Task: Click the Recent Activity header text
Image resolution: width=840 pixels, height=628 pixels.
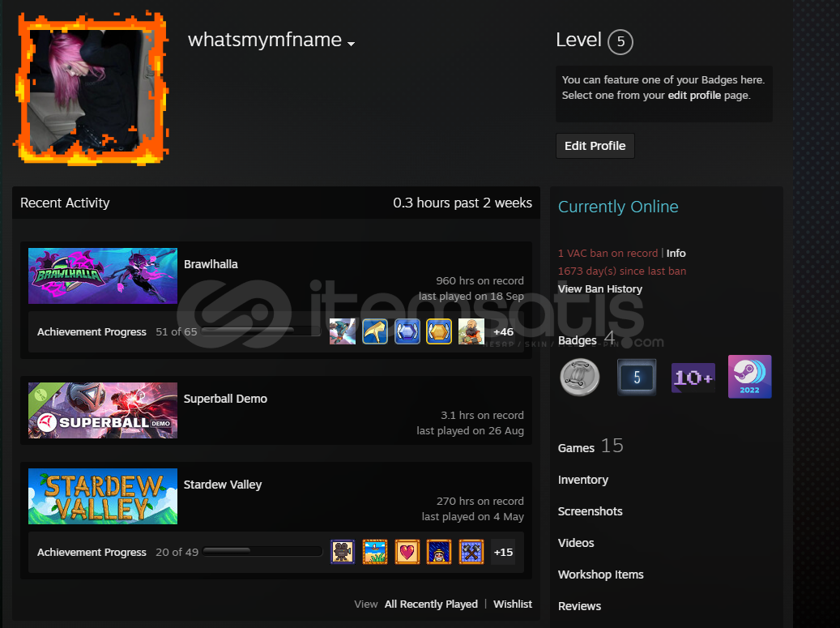Action: pyautogui.click(x=65, y=203)
